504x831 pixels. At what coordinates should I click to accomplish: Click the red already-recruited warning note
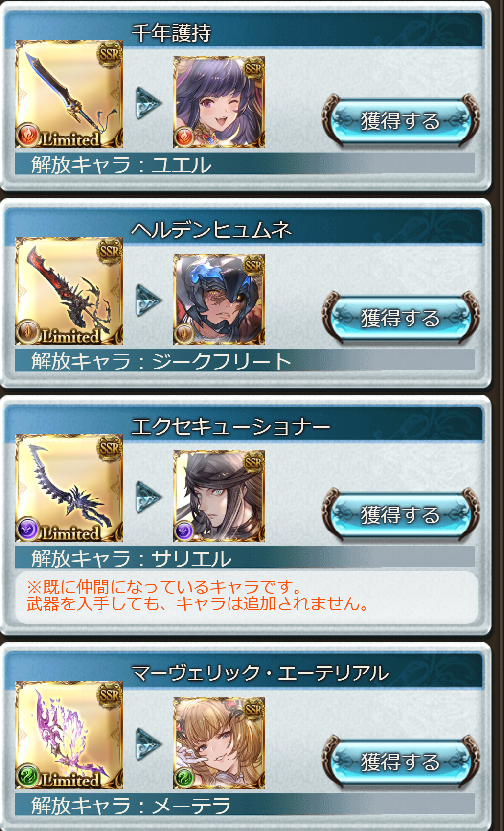pyautogui.click(x=247, y=597)
